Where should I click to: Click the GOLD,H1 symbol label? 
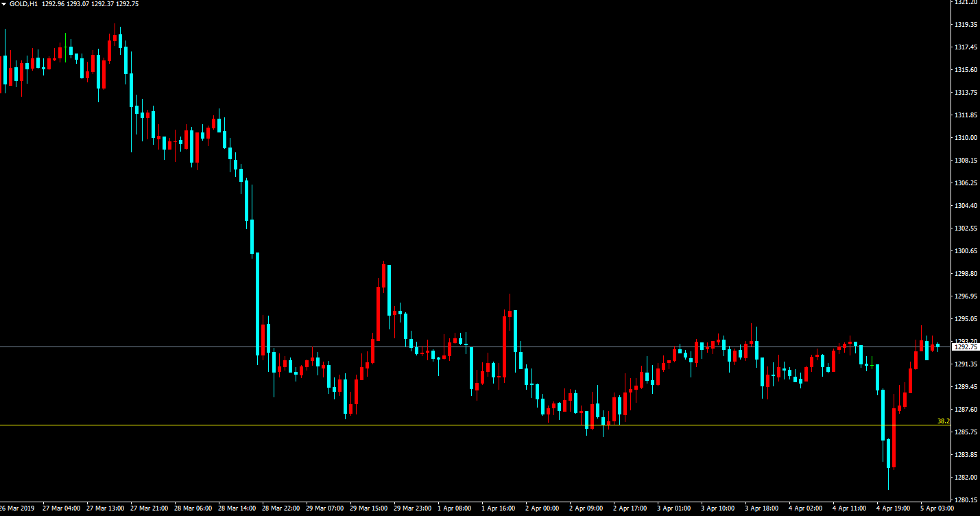(23, 3)
